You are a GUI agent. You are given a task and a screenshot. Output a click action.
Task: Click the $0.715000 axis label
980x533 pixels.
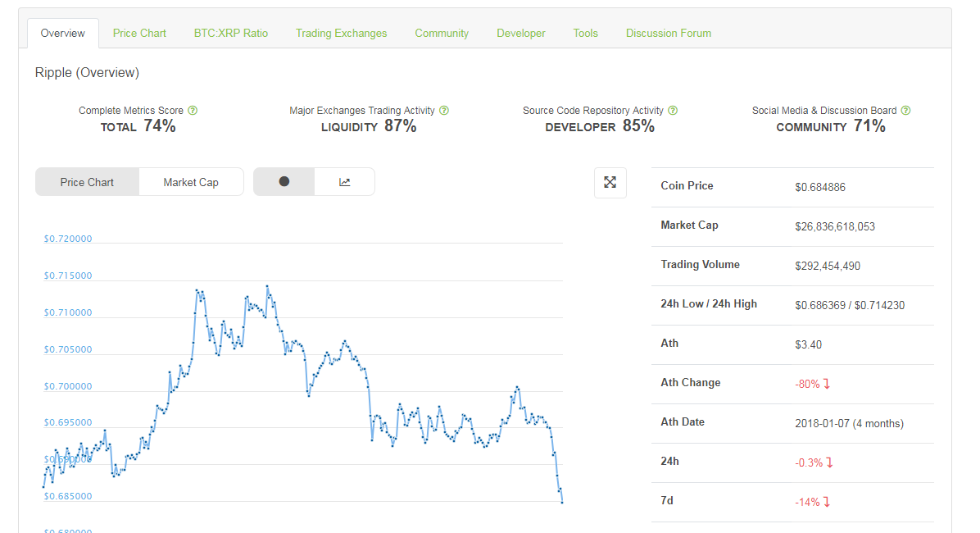coord(67,276)
